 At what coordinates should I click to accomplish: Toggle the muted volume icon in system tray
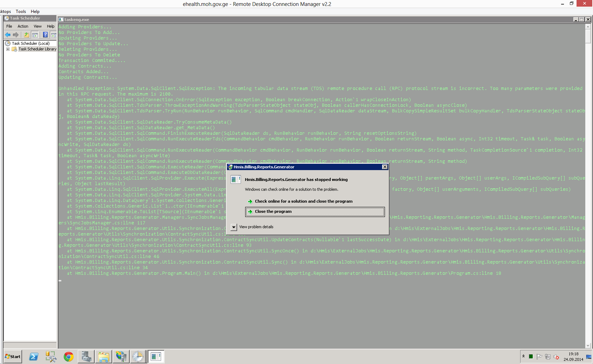coord(556,357)
